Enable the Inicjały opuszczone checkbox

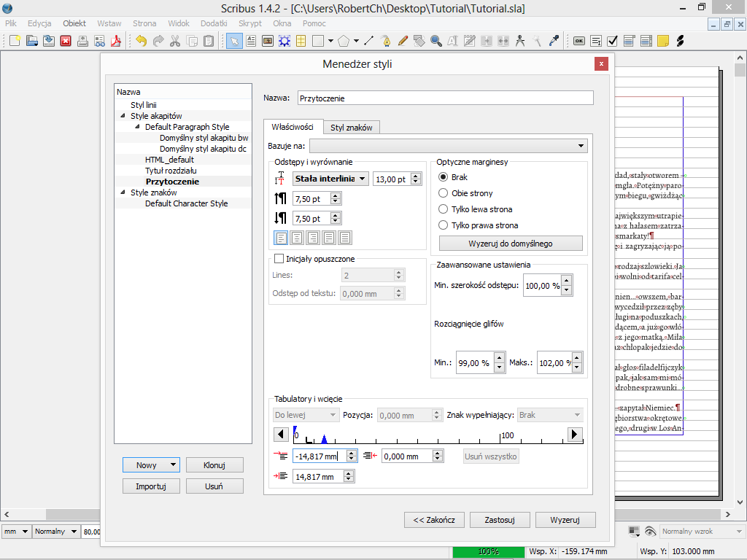click(x=279, y=258)
